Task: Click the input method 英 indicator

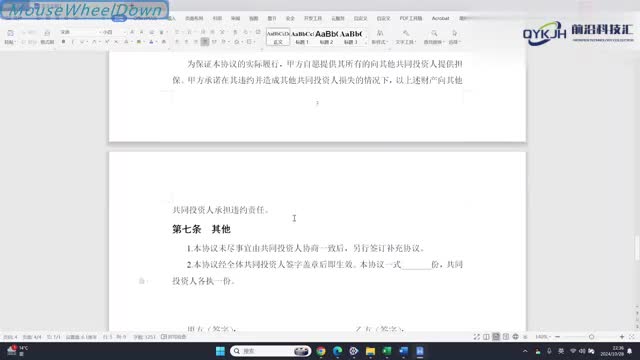Action: point(561,351)
